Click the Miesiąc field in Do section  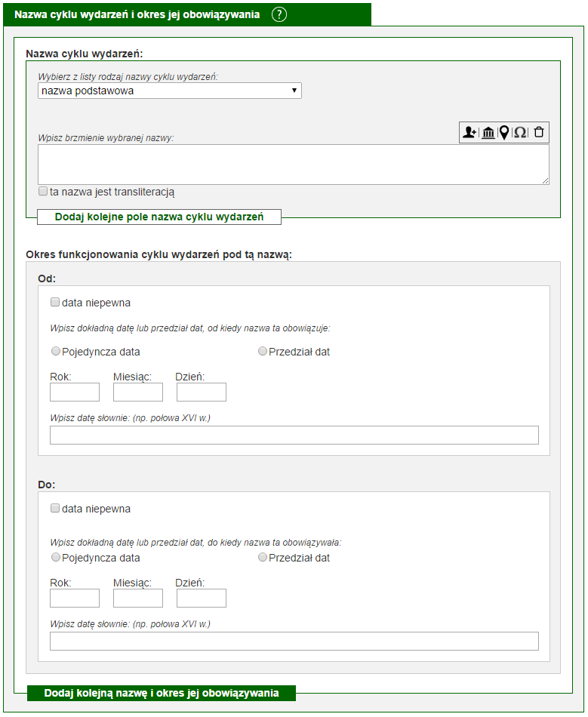pos(138,598)
